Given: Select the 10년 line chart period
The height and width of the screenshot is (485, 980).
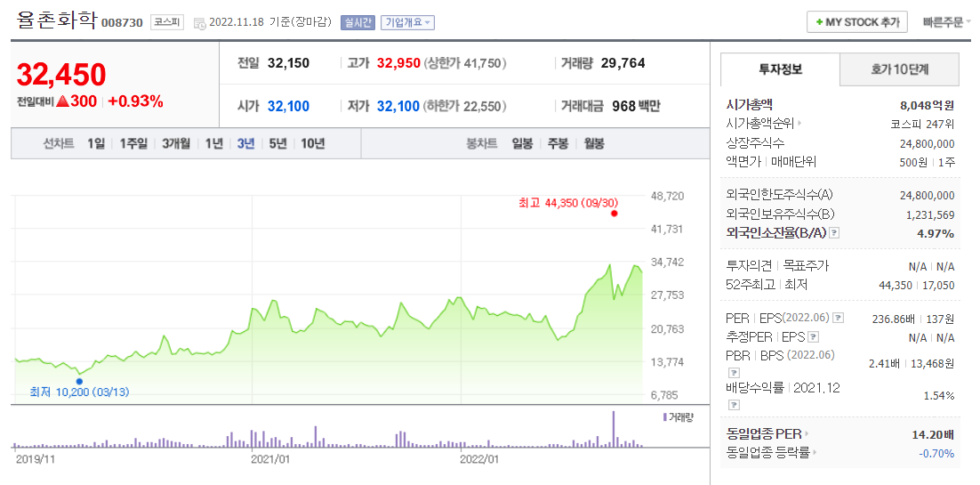Looking at the screenshot, I should (312, 144).
